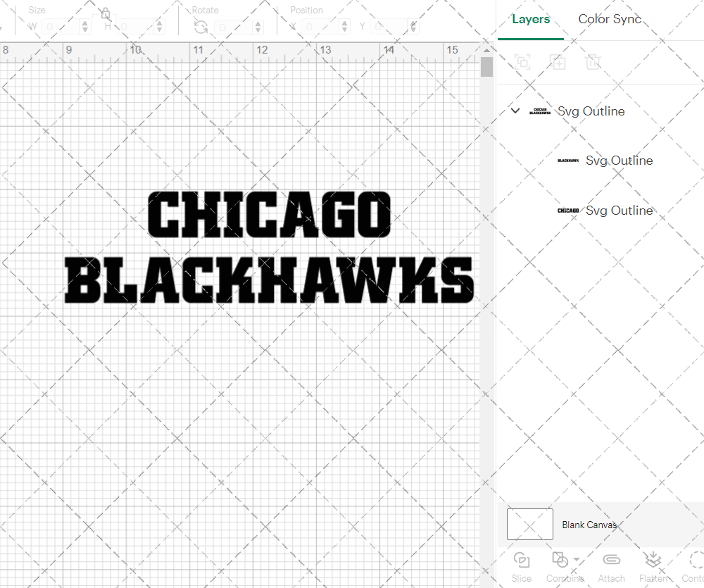Open the Combine dropdown arrow
The image size is (704, 588).
pos(577,560)
